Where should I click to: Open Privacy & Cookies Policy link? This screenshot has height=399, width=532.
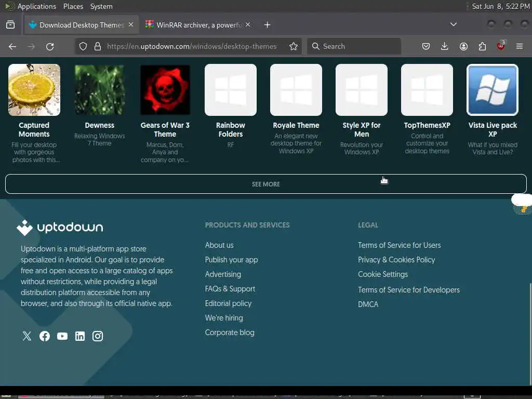coord(396,260)
